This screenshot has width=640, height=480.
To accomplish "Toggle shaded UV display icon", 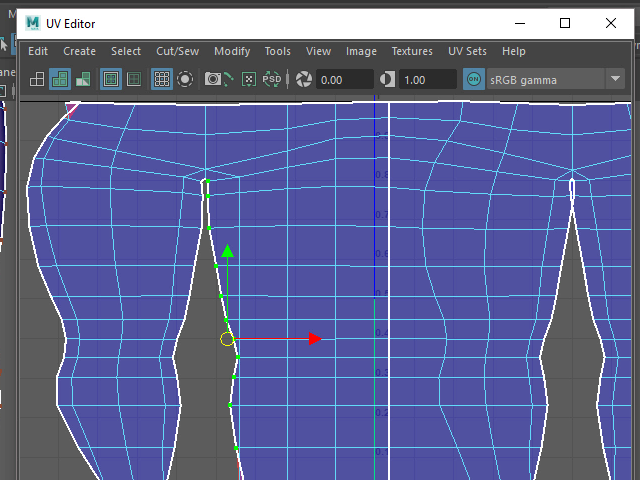I will pyautogui.click(x=60, y=79).
